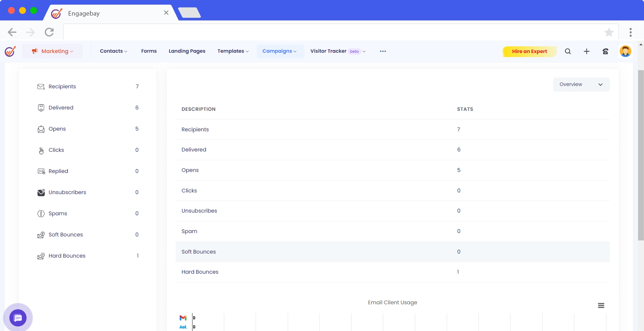The width and height of the screenshot is (644, 331).
Task: Expand the Templates menu dropdown
Action: (x=233, y=51)
